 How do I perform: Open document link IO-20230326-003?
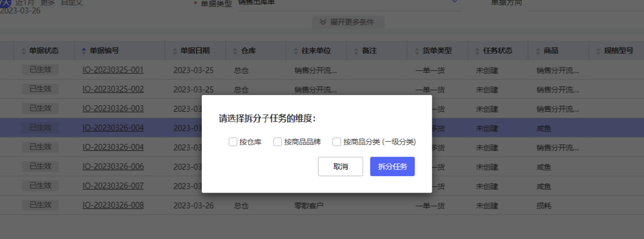113,109
